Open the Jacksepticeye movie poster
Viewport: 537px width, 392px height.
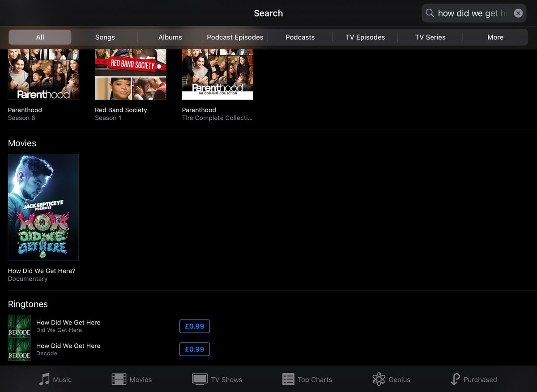pos(43,207)
